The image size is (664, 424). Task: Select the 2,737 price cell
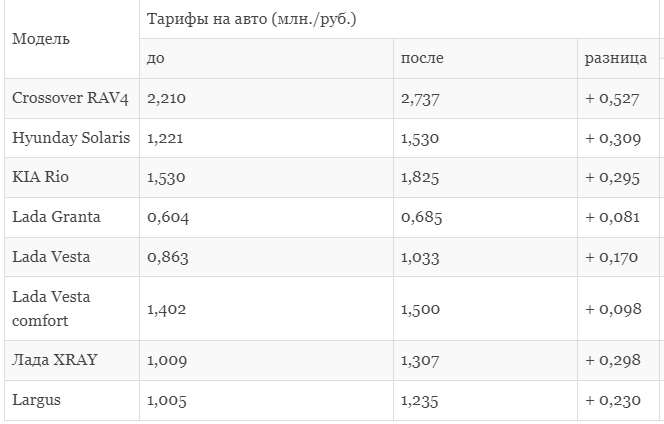[x=420, y=98]
